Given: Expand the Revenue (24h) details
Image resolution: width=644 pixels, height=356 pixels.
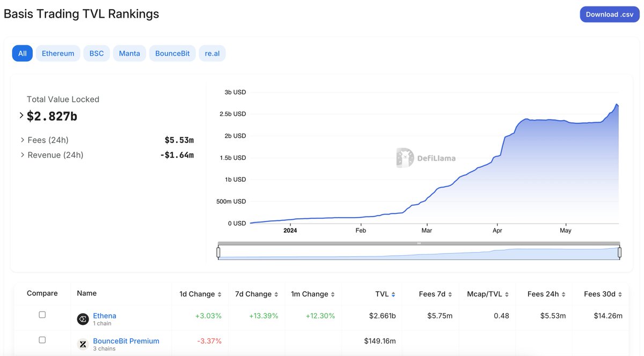Looking at the screenshot, I should [23, 155].
